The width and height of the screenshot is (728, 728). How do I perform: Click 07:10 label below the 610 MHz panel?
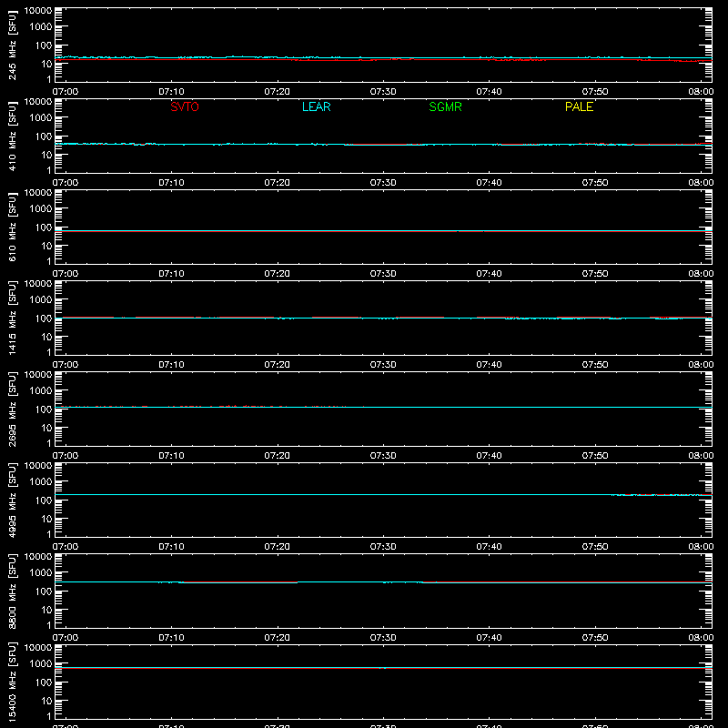(x=171, y=274)
